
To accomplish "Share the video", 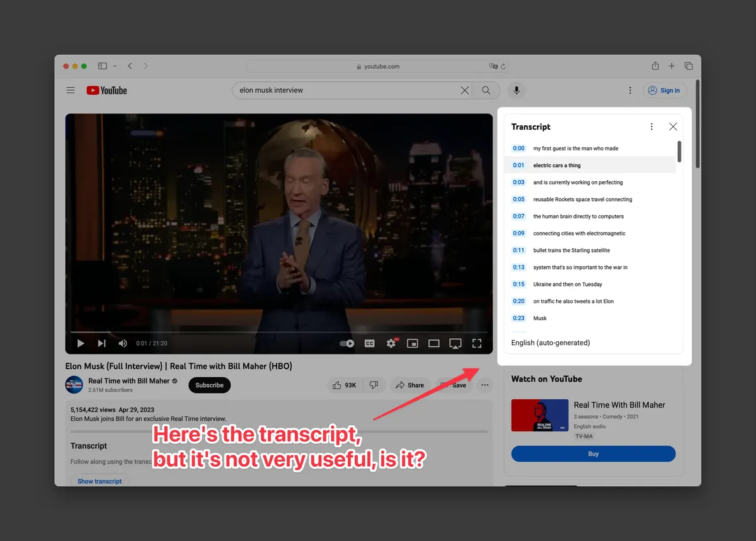I will tap(409, 385).
